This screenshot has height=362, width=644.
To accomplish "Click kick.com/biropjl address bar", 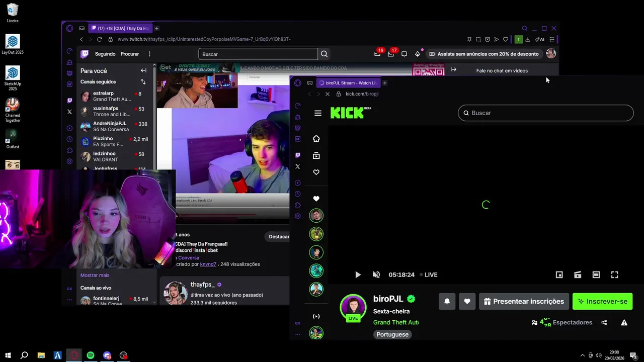I will click(362, 94).
